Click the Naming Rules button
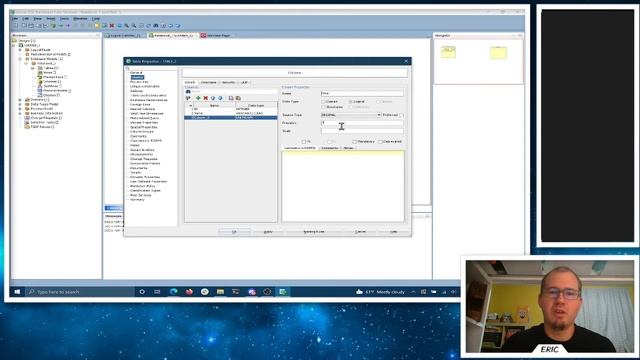The width and height of the screenshot is (640, 360). 314,232
